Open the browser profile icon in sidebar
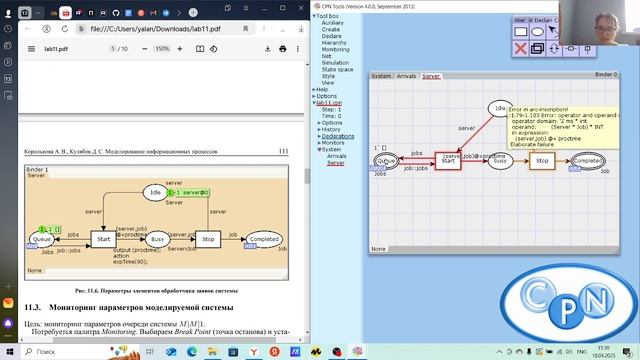The image size is (640, 360). pos(8,13)
